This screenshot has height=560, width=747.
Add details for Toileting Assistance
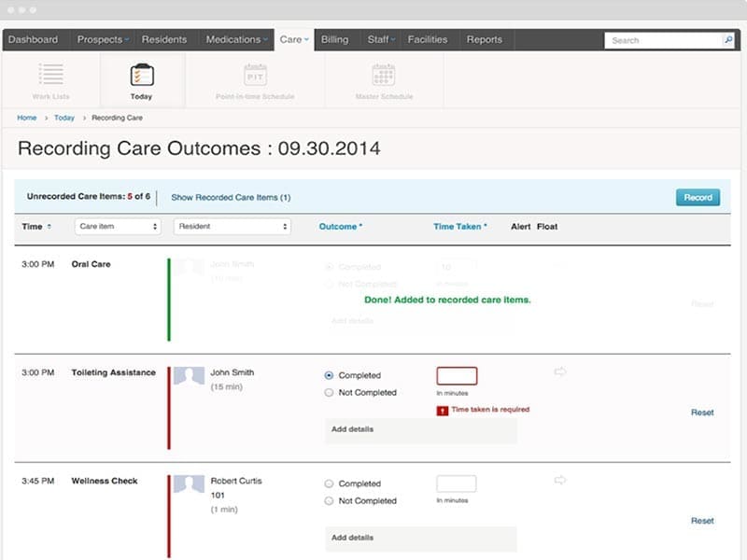[x=421, y=430]
